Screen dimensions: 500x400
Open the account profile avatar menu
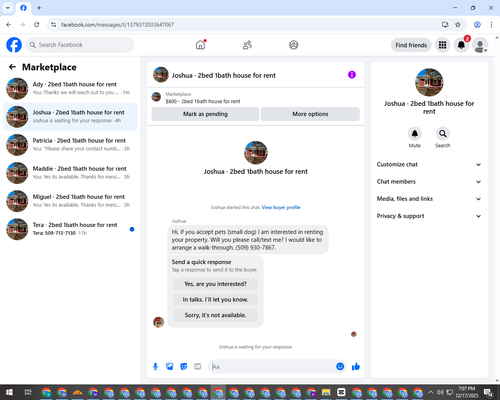tap(480, 45)
